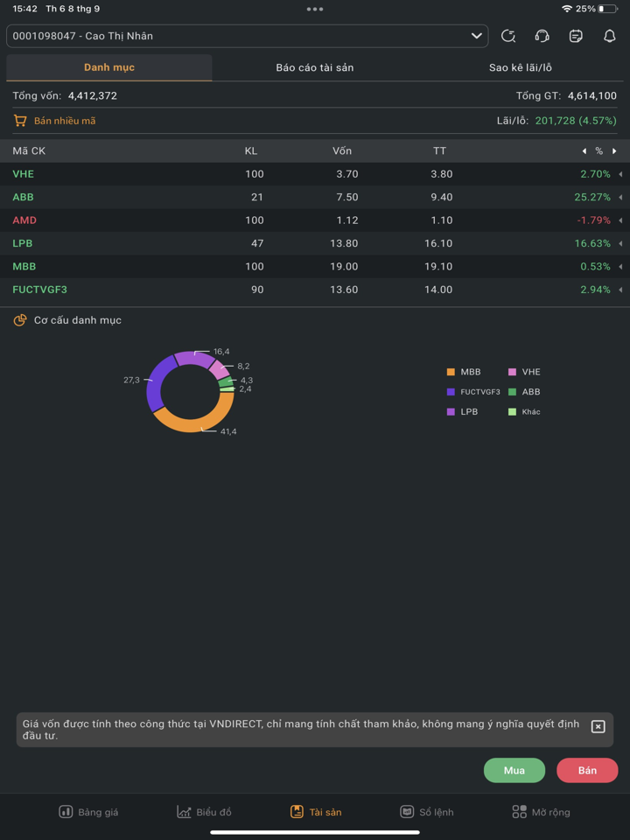The width and height of the screenshot is (630, 840).
Task: Tap the refresh account icon
Action: click(x=508, y=36)
